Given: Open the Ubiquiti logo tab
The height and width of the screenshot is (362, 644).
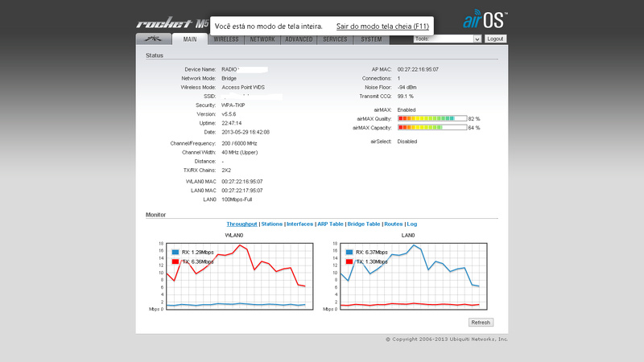Looking at the screenshot, I should coord(154,39).
